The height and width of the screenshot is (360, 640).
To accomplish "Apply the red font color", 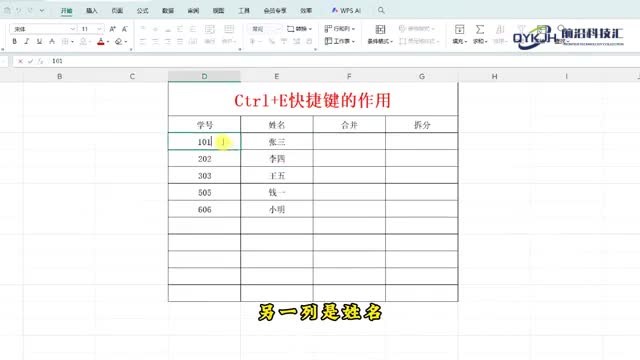I will [101, 41].
